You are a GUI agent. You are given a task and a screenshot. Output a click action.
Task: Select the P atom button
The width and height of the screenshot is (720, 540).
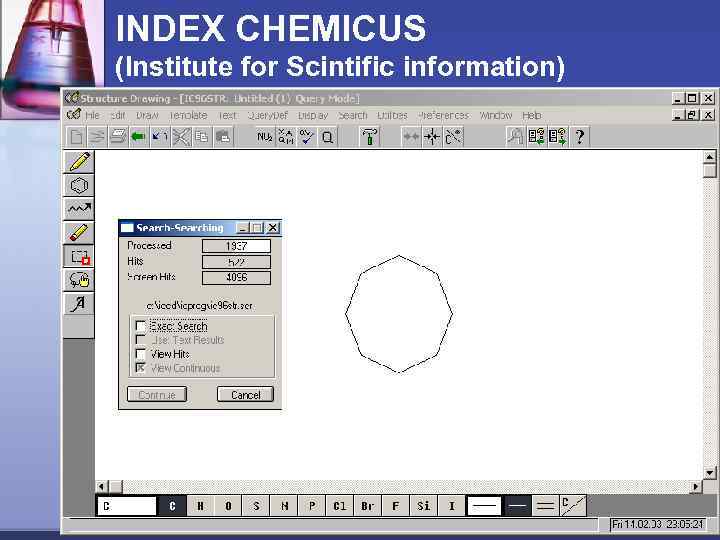click(x=312, y=506)
